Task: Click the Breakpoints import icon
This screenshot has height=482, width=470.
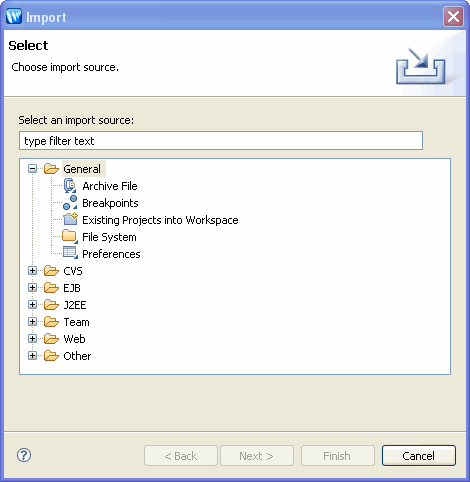Action: (x=70, y=203)
